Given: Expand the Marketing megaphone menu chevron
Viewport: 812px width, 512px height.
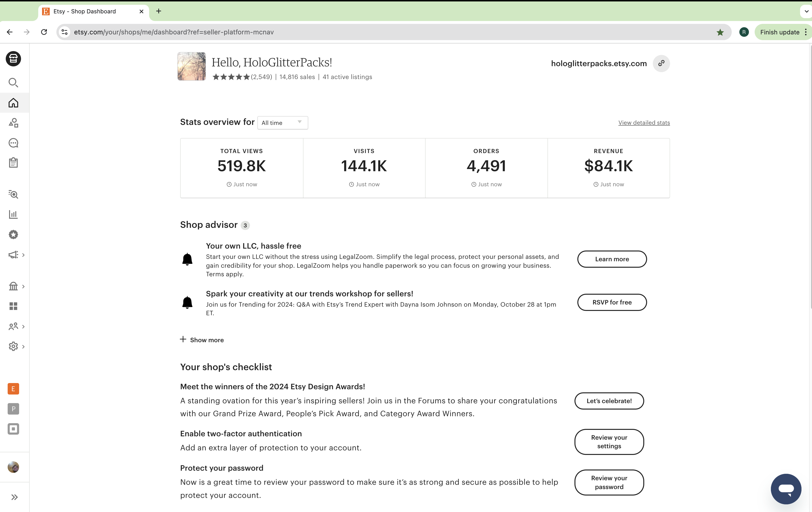Looking at the screenshot, I should (x=23, y=255).
